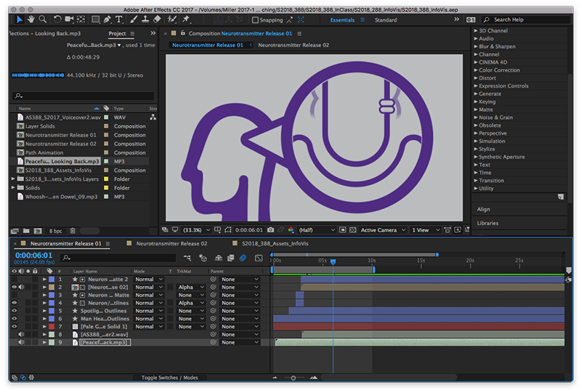Mute audio of layer 8 AS388 wav
The image size is (581, 392).
(21, 335)
